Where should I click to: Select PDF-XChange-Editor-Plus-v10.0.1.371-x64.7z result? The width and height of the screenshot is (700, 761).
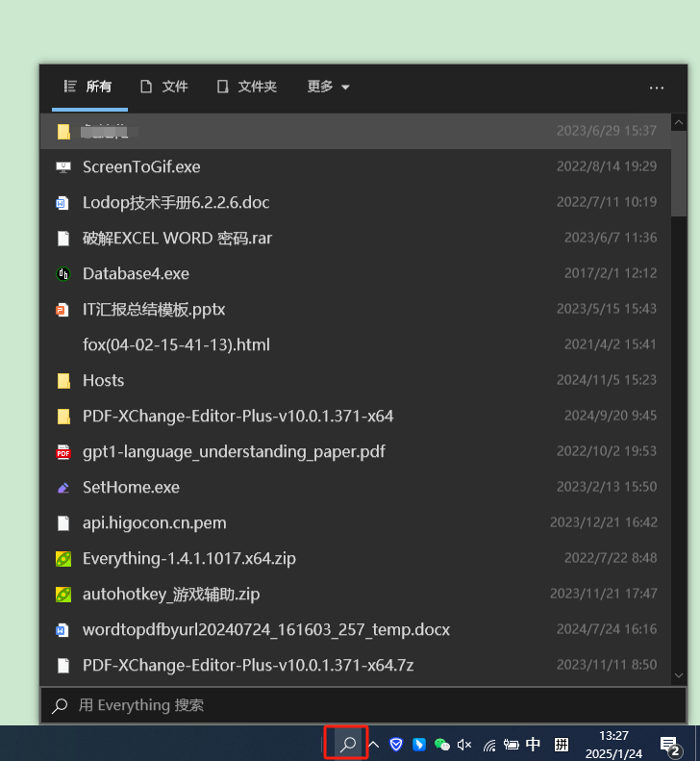[356, 666]
